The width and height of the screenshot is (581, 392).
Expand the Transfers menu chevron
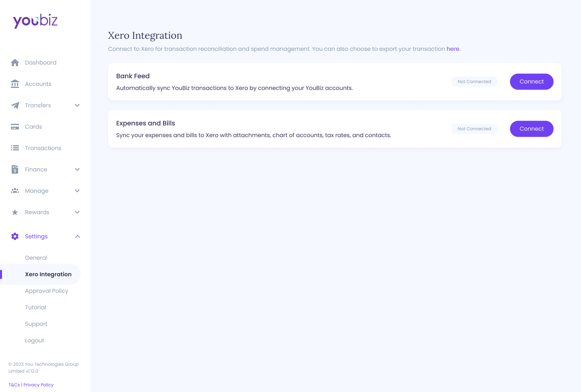(x=77, y=105)
